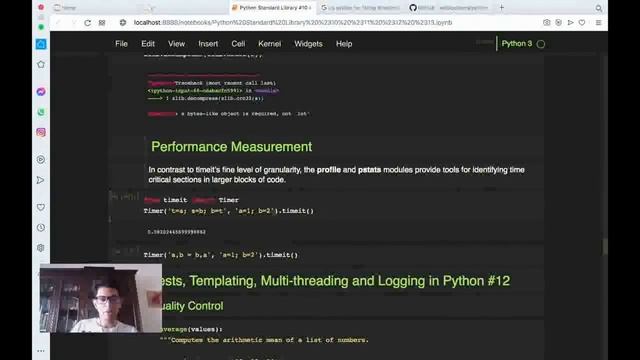Viewport: 640px width, 360px height.
Task: Click the notebook vertical scrollbar thumb
Action: [604, 247]
